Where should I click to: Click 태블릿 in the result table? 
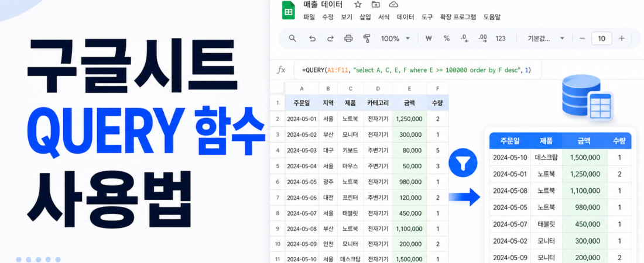(x=546, y=224)
